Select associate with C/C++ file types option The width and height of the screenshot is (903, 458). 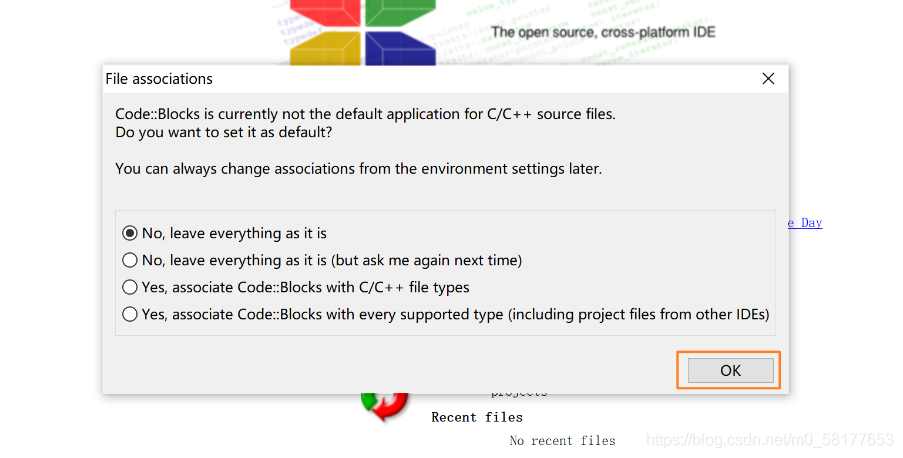pos(130,287)
